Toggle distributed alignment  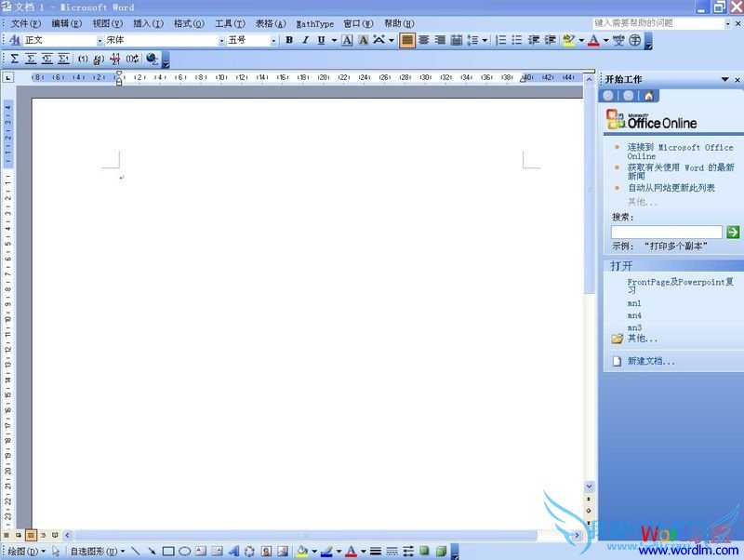click(457, 40)
